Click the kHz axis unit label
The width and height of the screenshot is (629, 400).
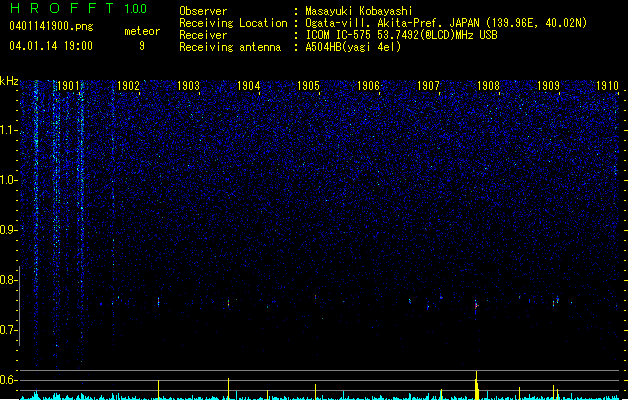(x=9, y=81)
